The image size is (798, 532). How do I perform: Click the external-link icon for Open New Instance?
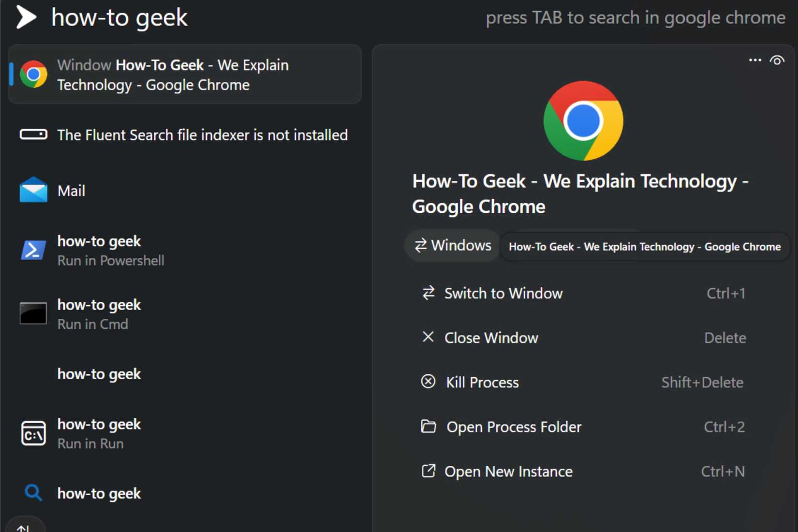tap(429, 471)
